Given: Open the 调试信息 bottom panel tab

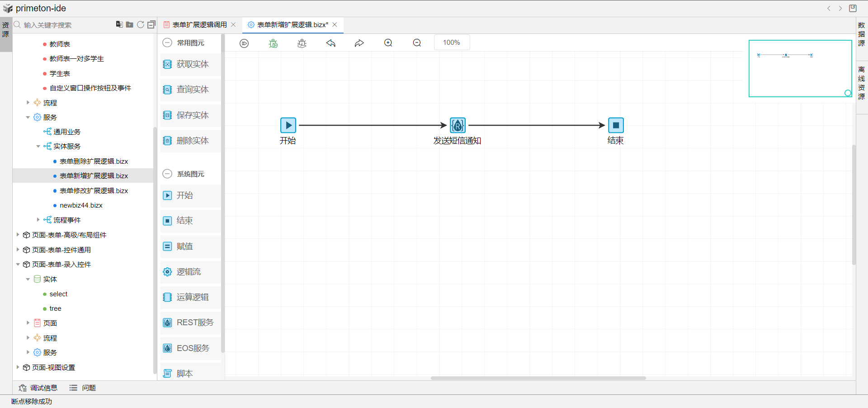Looking at the screenshot, I should pos(38,388).
